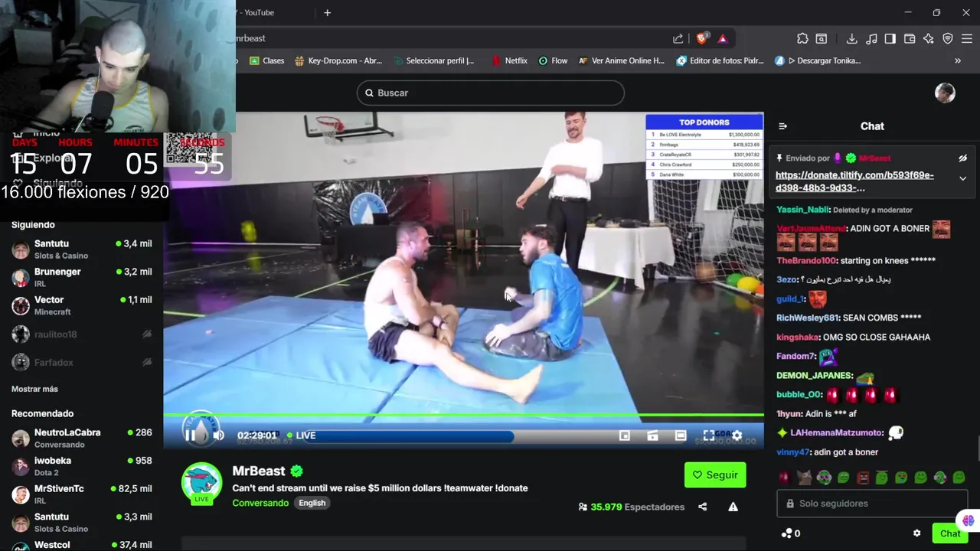Open tab search icon in toolbar

tap(822, 38)
